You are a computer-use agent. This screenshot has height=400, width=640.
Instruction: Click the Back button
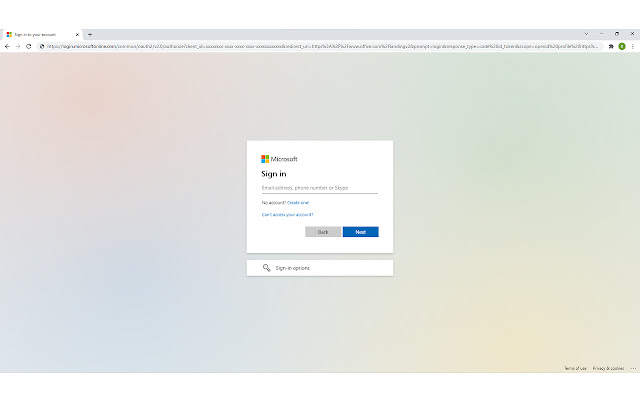coord(323,232)
